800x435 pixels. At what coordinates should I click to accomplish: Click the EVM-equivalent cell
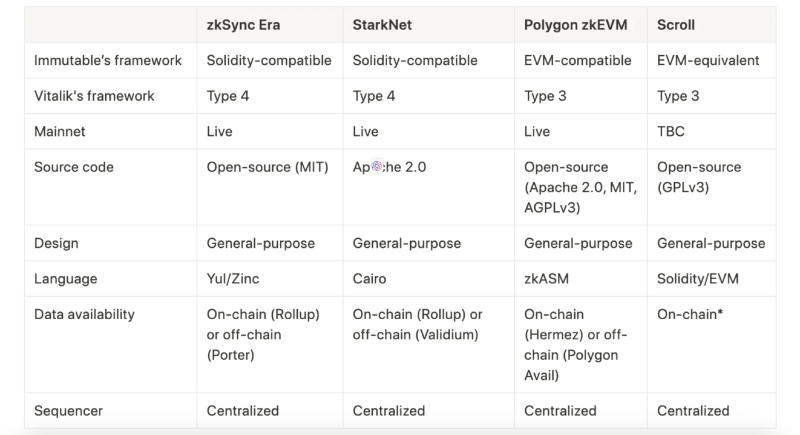(708, 60)
